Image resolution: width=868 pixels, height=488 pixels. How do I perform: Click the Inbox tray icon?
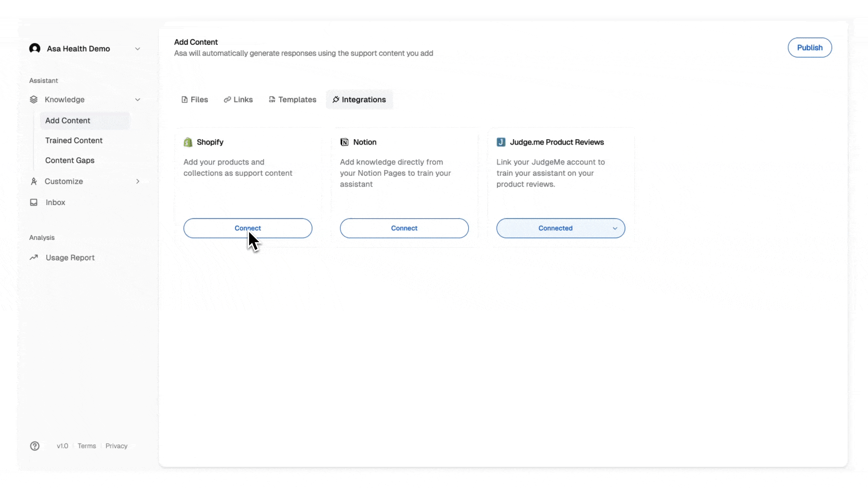33,202
